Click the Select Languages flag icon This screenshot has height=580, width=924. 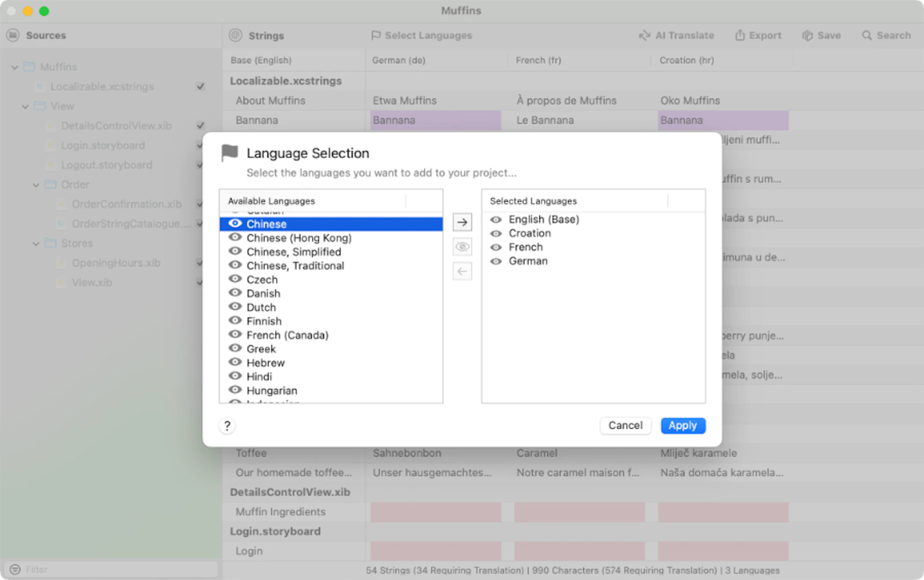pos(376,35)
